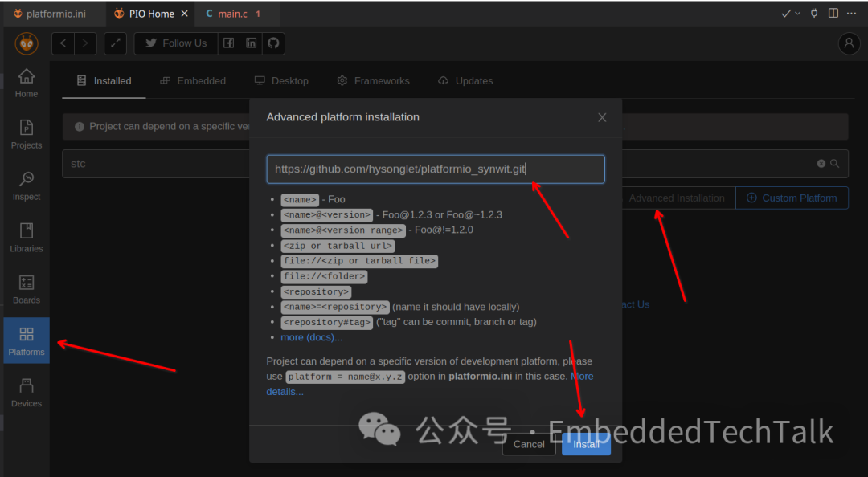Open PlatformIO's GitHub page via toolbar icon
The width and height of the screenshot is (868, 477).
(x=273, y=43)
